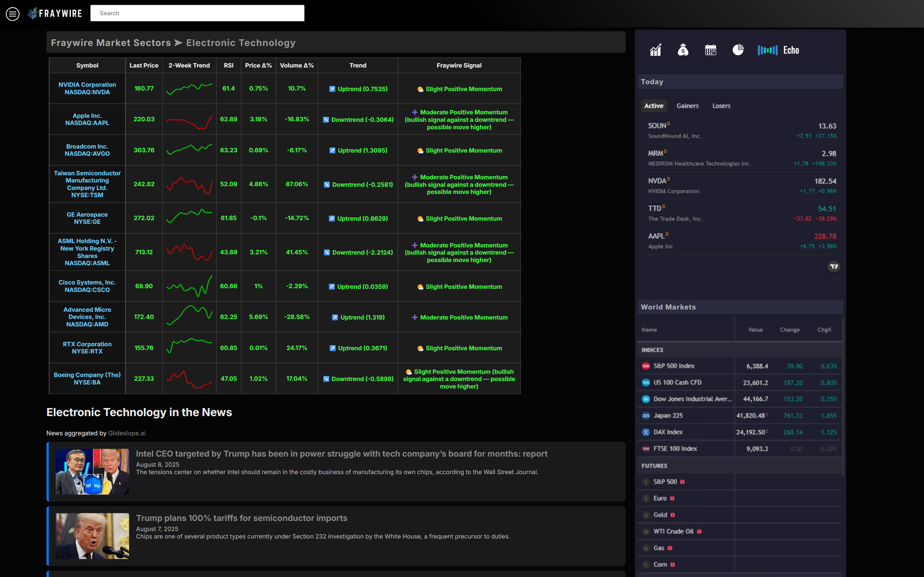Click Fraywire Market Sectors breadcrumb
Image resolution: width=924 pixels, height=577 pixels.
pos(111,43)
